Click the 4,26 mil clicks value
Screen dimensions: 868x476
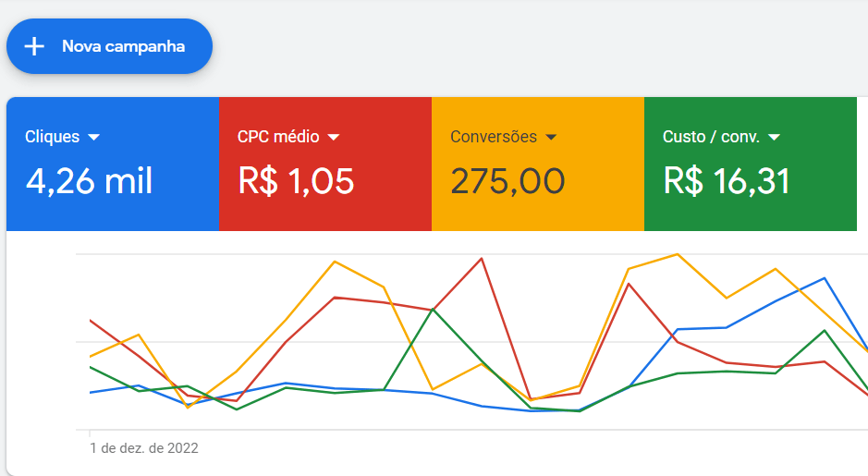[89, 180]
